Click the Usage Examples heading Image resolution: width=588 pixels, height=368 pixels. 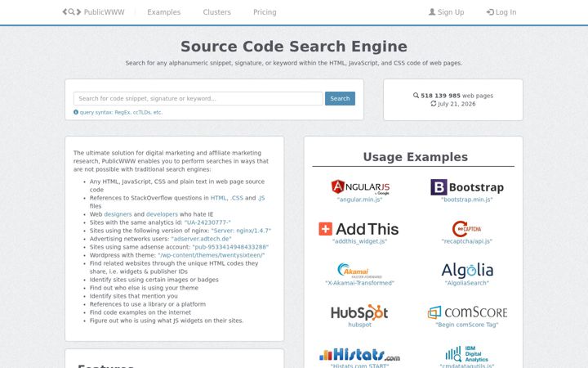(x=415, y=156)
